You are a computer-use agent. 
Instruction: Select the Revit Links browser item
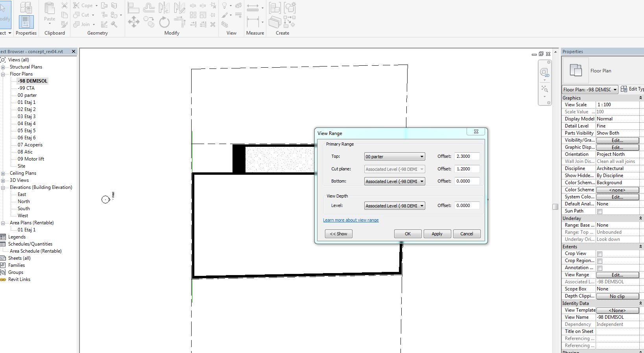pos(19,279)
